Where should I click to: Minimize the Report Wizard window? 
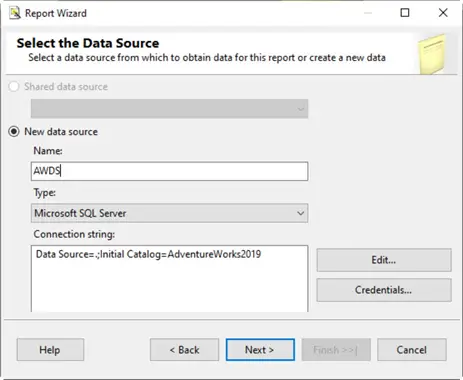coord(368,13)
